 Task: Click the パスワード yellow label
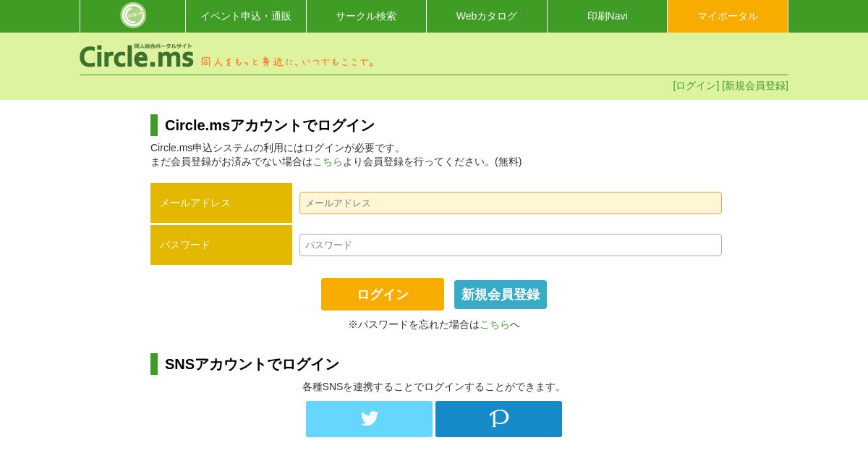click(x=221, y=245)
